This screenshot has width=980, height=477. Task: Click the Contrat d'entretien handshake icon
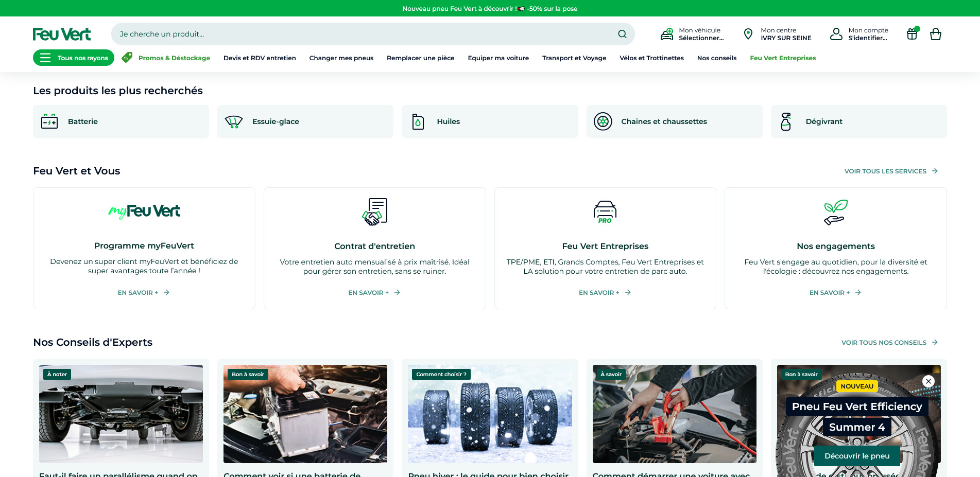tap(375, 211)
